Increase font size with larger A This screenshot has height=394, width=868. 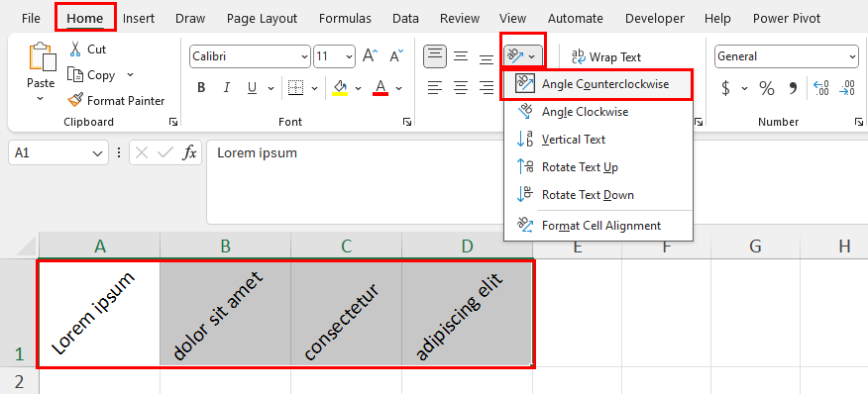tap(370, 55)
